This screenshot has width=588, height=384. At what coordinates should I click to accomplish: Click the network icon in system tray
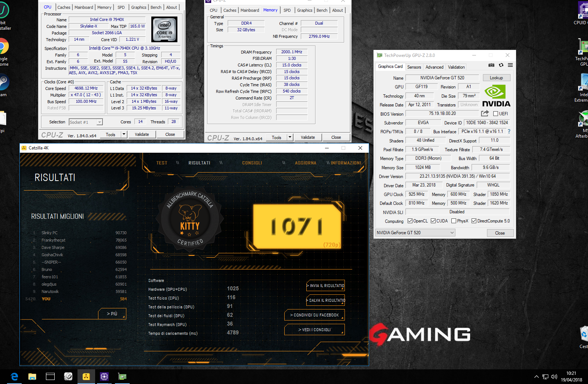[x=545, y=377]
